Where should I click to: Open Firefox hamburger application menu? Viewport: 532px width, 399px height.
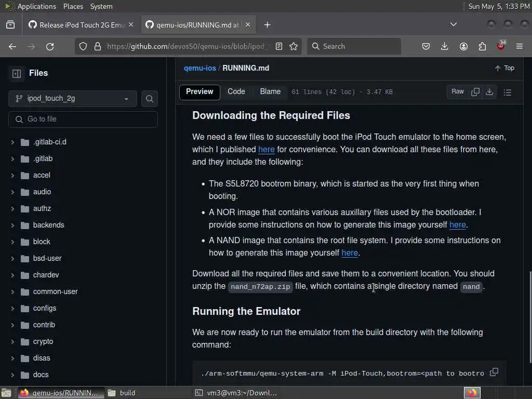tap(520, 46)
